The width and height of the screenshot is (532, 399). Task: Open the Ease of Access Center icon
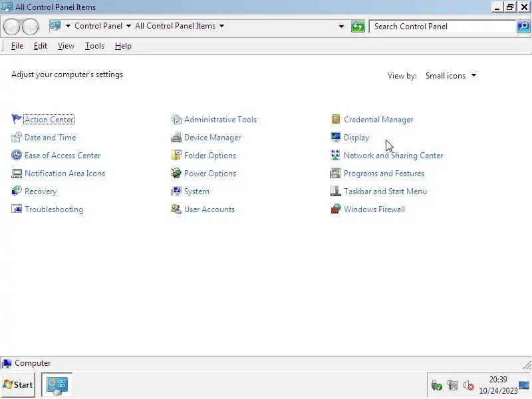[16, 155]
